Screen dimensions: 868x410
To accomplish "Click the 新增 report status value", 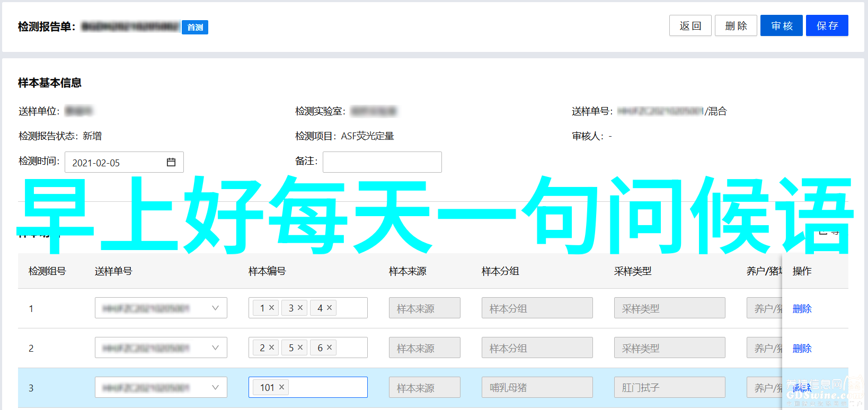I will (92, 136).
